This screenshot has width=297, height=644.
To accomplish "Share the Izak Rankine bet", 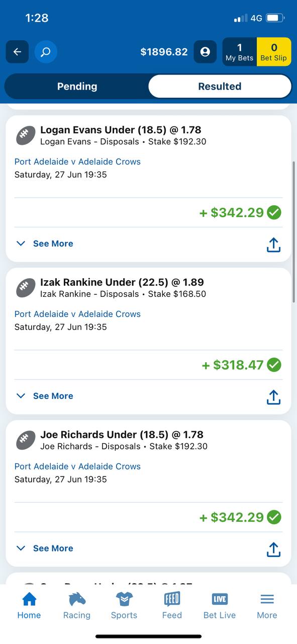I will pyautogui.click(x=273, y=397).
